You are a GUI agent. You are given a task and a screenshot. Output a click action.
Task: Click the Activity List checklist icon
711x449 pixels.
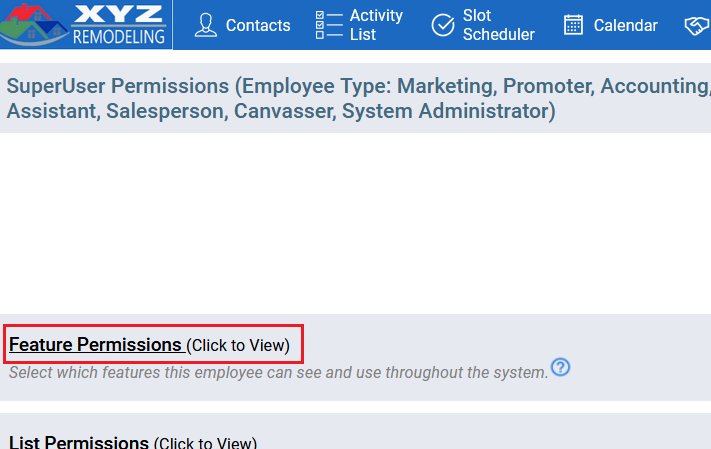pyautogui.click(x=329, y=25)
